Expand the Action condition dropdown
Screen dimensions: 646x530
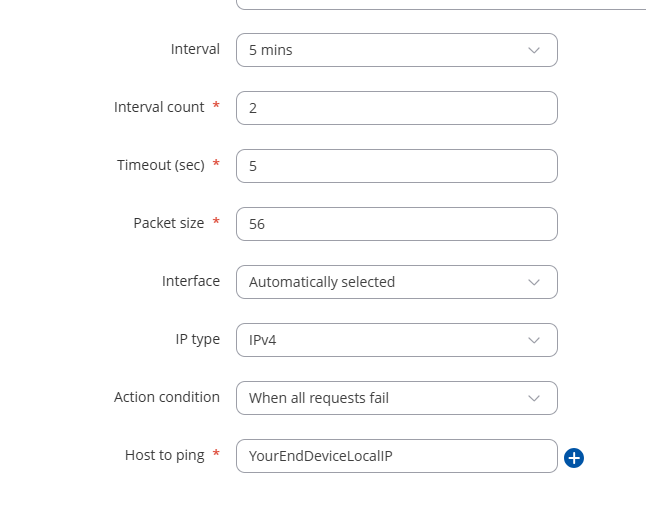(397, 398)
